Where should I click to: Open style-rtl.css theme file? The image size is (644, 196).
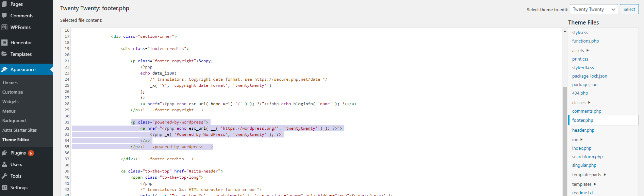tap(583, 67)
